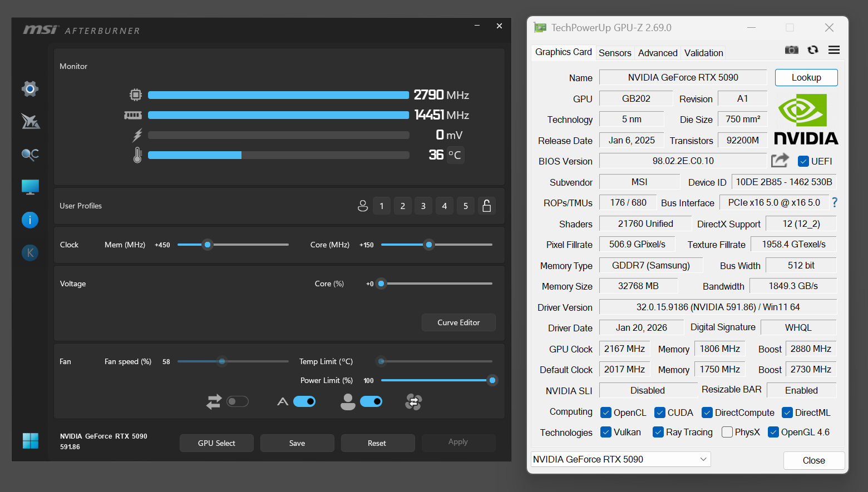The height and width of the screenshot is (492, 868).
Task: Click the Lookup button
Action: click(x=806, y=77)
